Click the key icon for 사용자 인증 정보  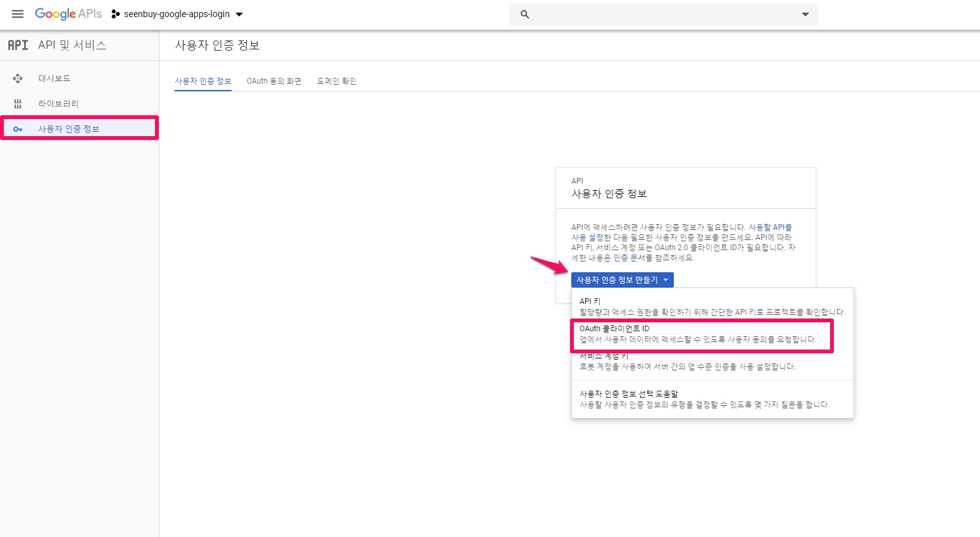pos(18,129)
